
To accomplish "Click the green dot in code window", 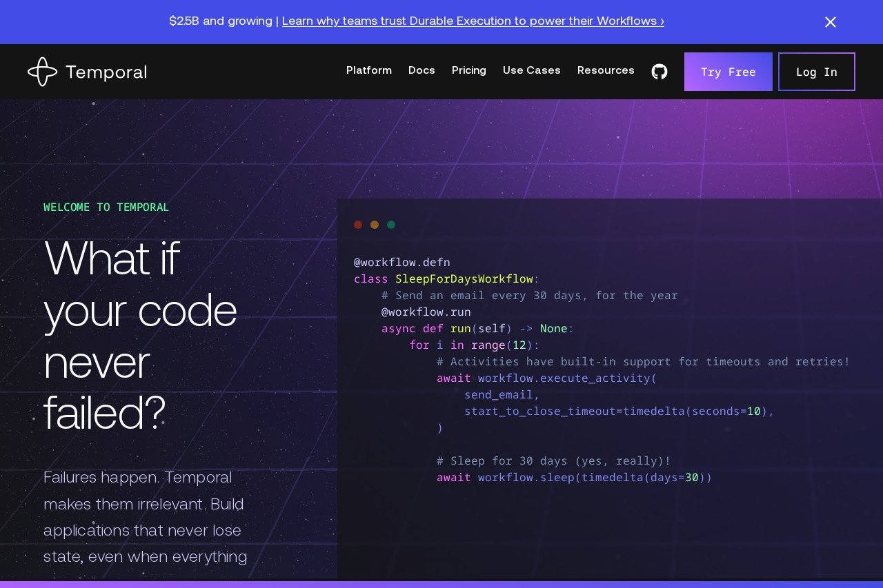I will [x=391, y=225].
